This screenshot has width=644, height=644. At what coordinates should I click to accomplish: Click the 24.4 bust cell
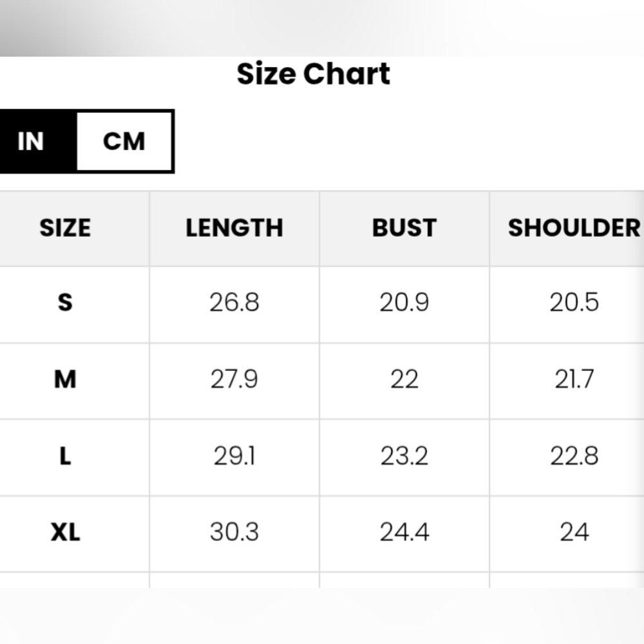pyautogui.click(x=404, y=533)
